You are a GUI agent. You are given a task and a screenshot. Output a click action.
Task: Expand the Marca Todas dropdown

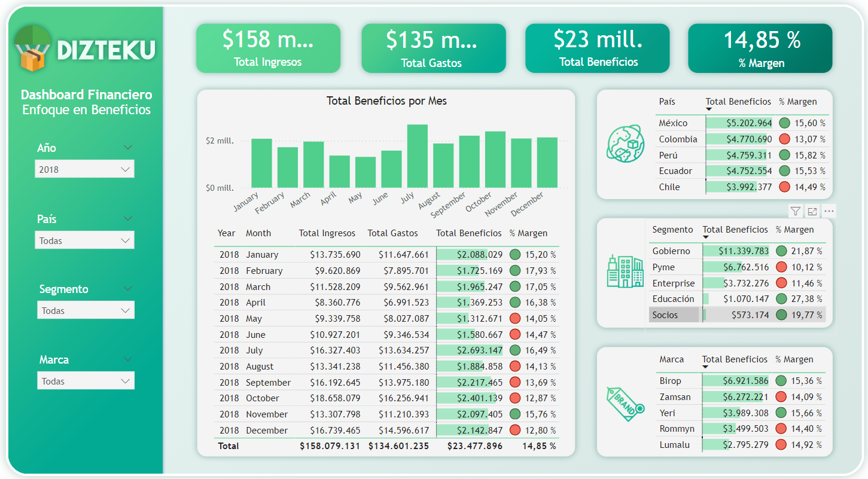84,380
